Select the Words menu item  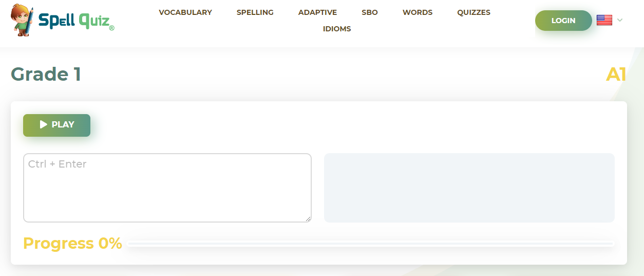[418, 12]
